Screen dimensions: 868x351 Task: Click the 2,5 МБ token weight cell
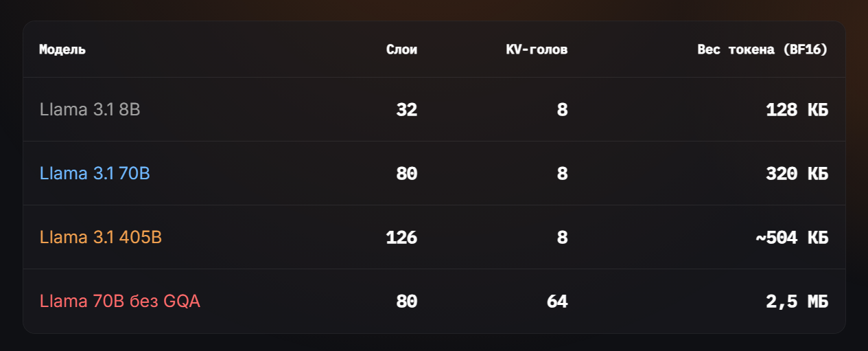click(x=797, y=301)
